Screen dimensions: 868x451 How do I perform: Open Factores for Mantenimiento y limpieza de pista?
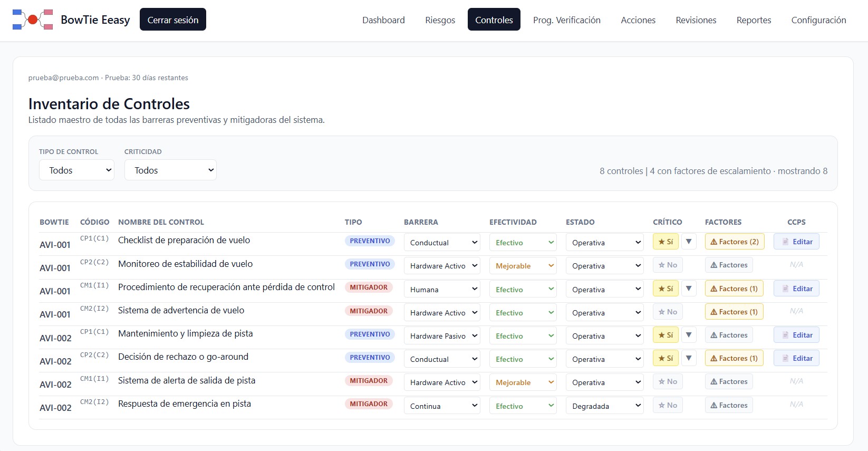point(729,335)
